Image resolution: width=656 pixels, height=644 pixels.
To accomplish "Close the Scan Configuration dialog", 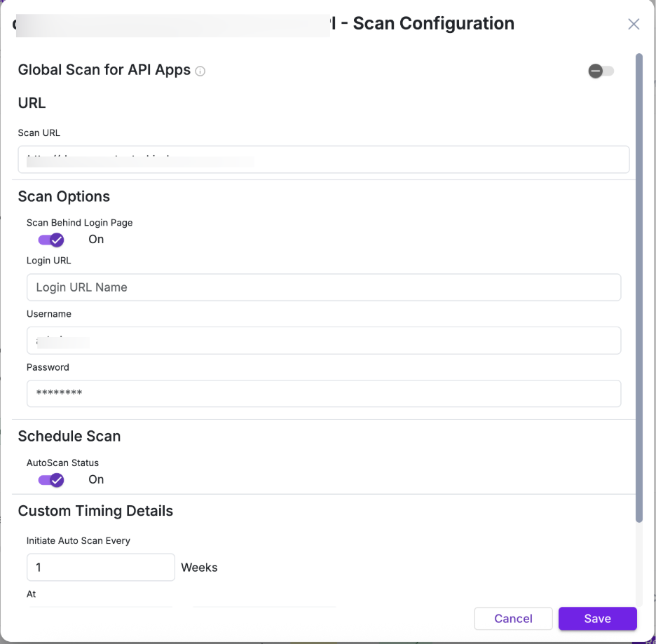I will 634,25.
